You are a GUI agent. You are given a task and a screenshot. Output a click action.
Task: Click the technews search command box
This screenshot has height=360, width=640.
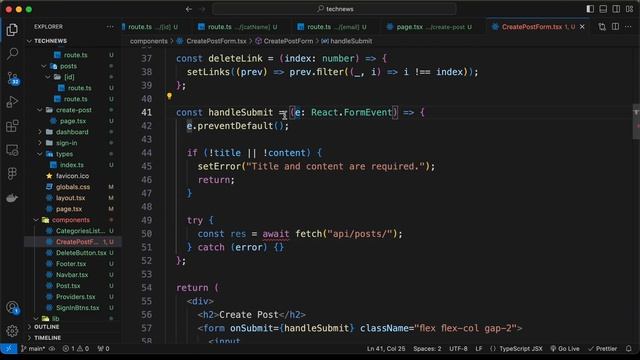(x=334, y=9)
